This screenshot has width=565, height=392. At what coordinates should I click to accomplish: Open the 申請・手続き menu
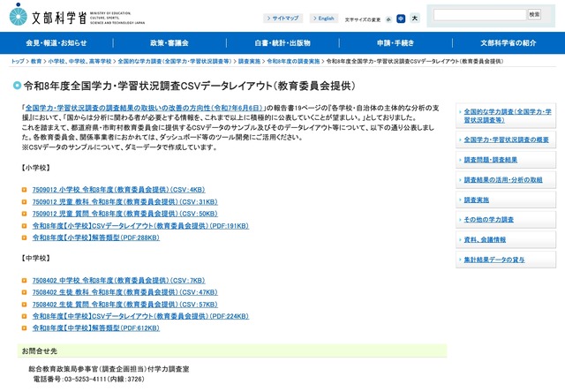[395, 43]
